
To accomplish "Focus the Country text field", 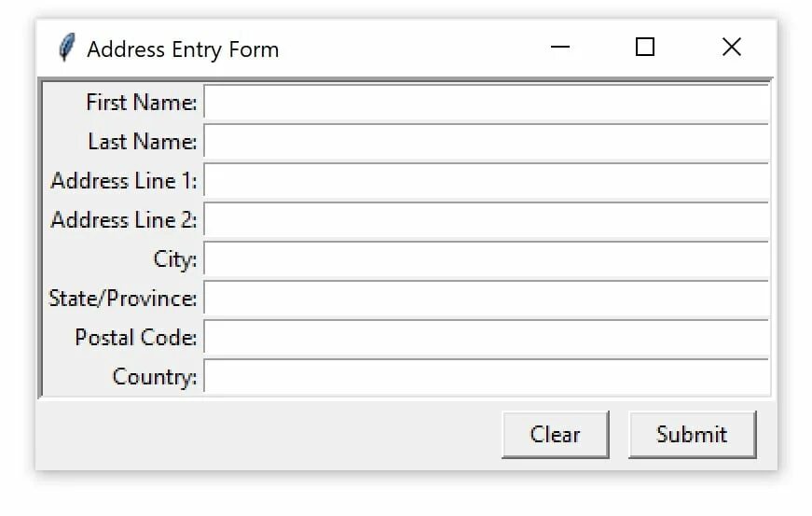I will pos(486,377).
